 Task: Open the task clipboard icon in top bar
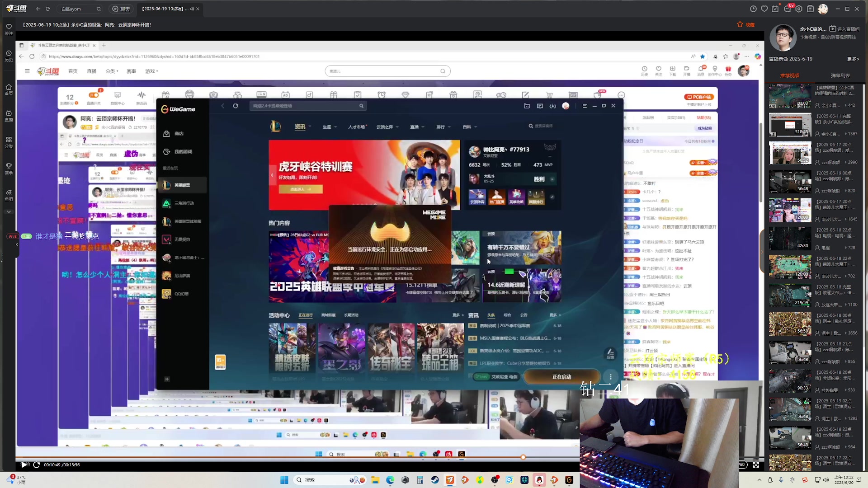point(810,9)
